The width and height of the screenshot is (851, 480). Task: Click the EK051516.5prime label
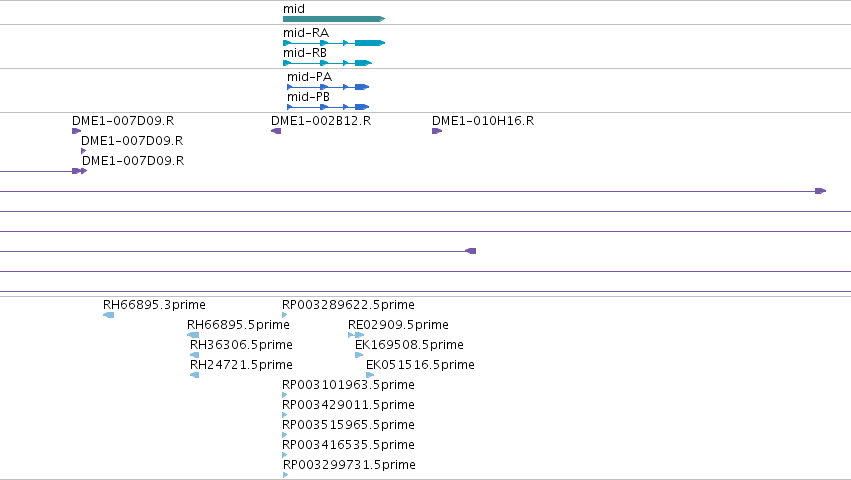(x=420, y=365)
